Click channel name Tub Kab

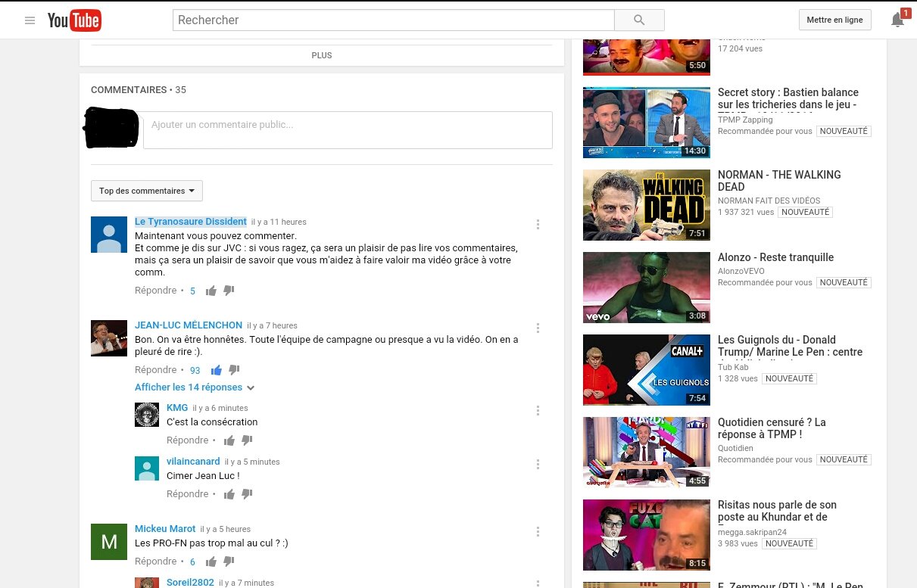tap(733, 367)
